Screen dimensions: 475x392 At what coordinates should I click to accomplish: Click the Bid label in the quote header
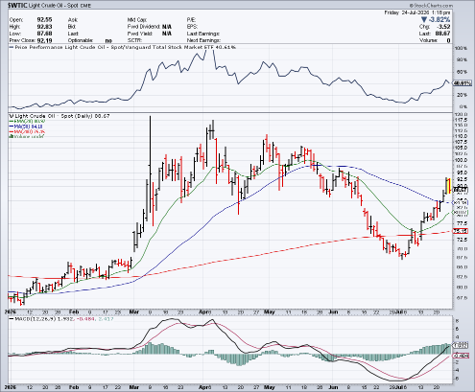tap(72, 27)
